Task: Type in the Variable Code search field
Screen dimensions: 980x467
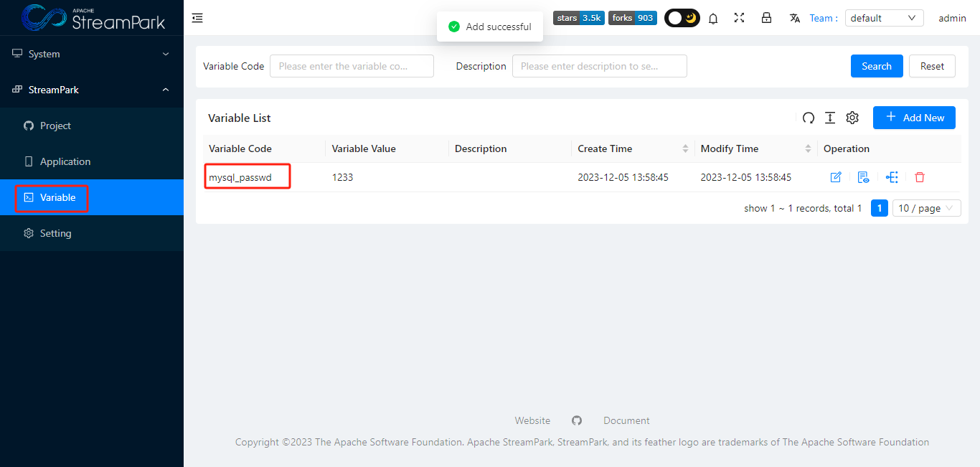Action: [352, 66]
